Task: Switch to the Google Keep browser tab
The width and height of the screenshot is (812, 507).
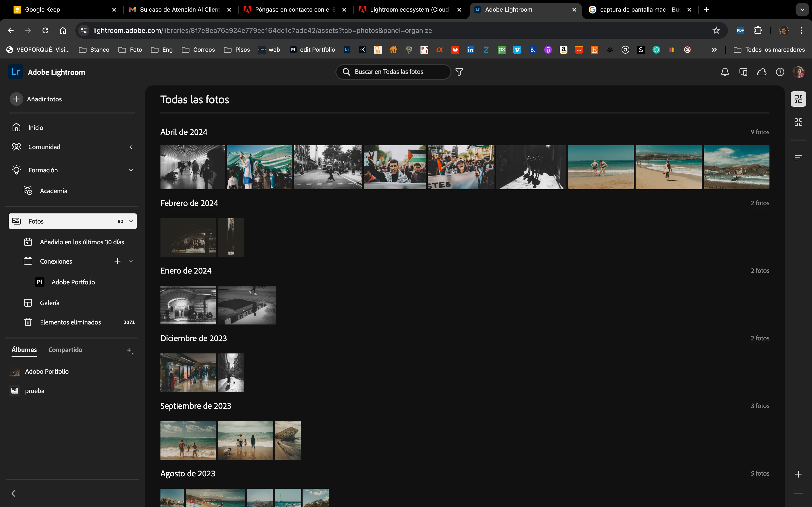Action: (43, 9)
